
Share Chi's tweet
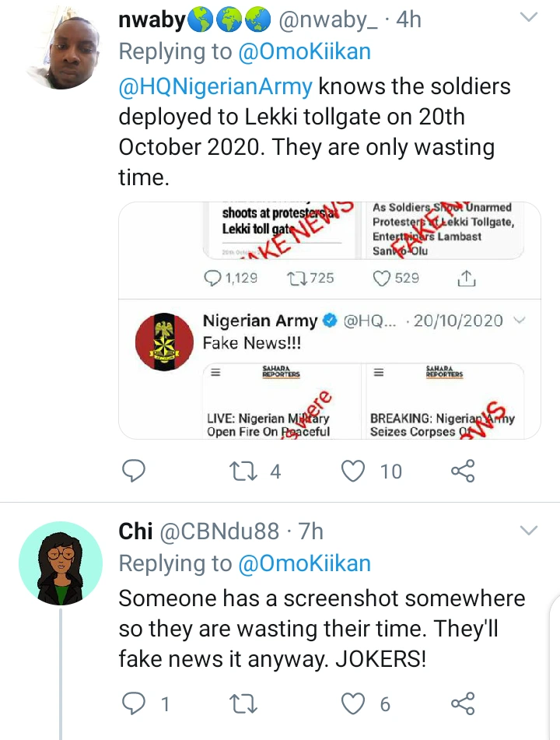point(463,703)
